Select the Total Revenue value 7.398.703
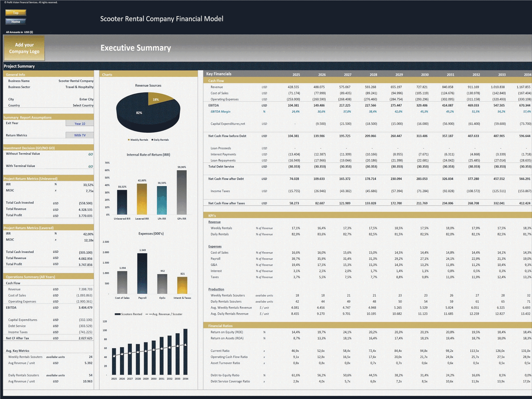The width and height of the screenshot is (532, 399). [85, 289]
